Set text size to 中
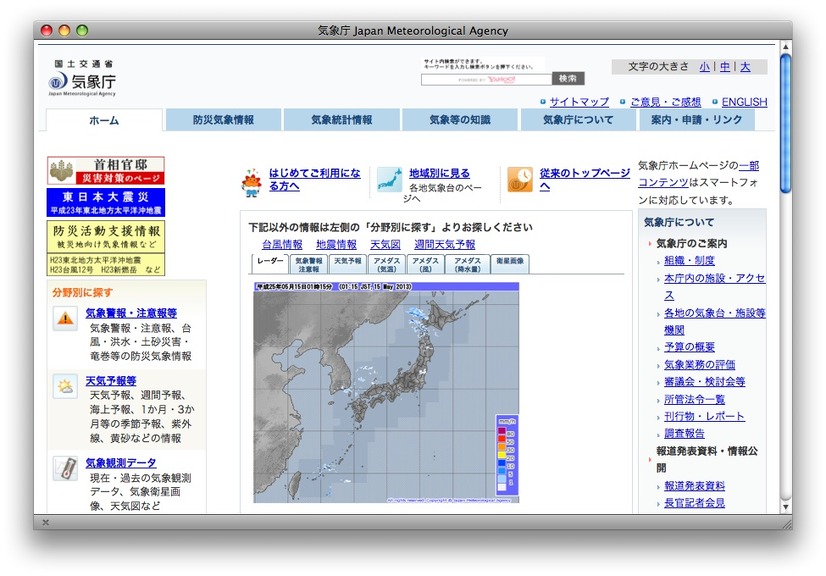Screen dimensions: 826x576 (725, 67)
